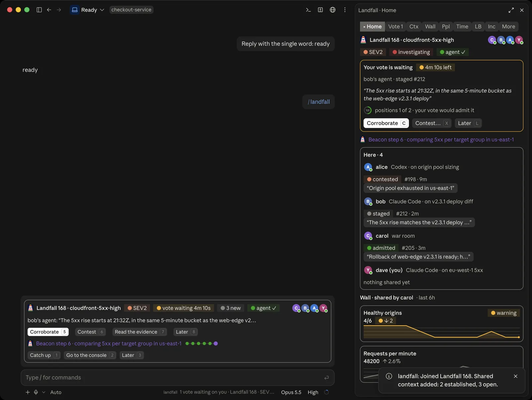The width and height of the screenshot is (532, 400).
Task: Activate the microphone icon
Action: click(x=36, y=392)
